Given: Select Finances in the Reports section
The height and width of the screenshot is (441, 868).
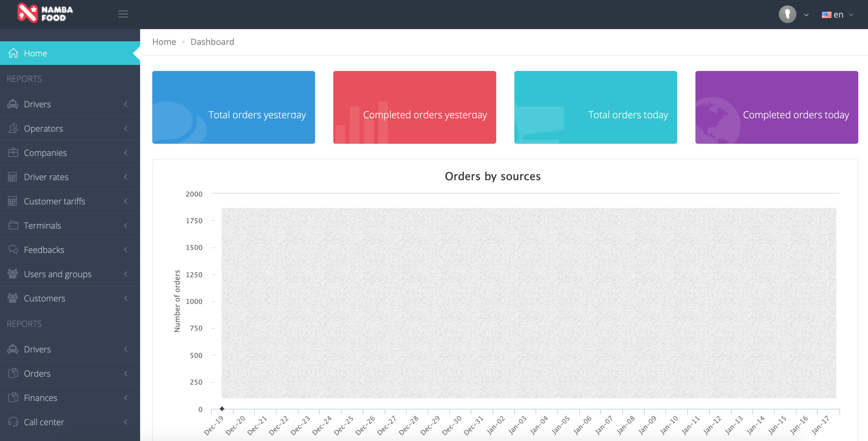Looking at the screenshot, I should coord(40,398).
